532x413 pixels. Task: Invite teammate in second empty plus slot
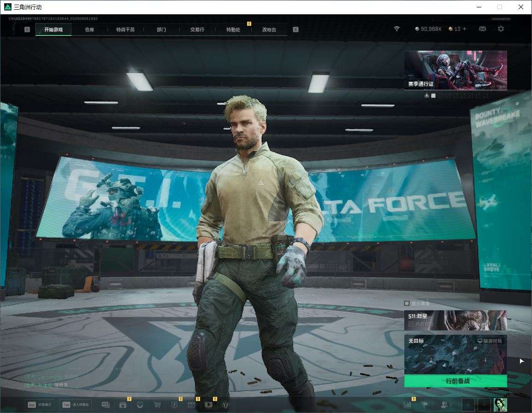point(484,405)
